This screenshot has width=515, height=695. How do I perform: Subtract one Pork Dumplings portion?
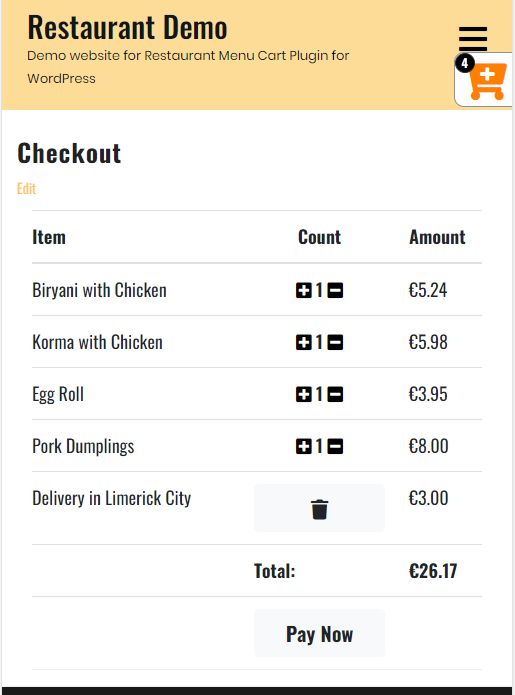pos(335,446)
